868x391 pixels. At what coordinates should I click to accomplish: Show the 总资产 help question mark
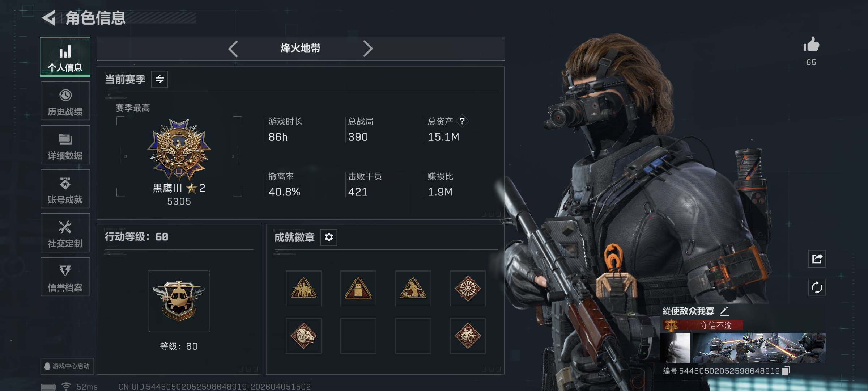click(462, 121)
